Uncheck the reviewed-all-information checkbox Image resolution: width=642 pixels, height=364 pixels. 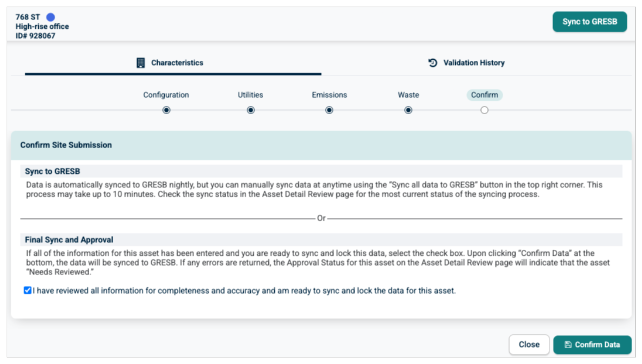point(28,290)
